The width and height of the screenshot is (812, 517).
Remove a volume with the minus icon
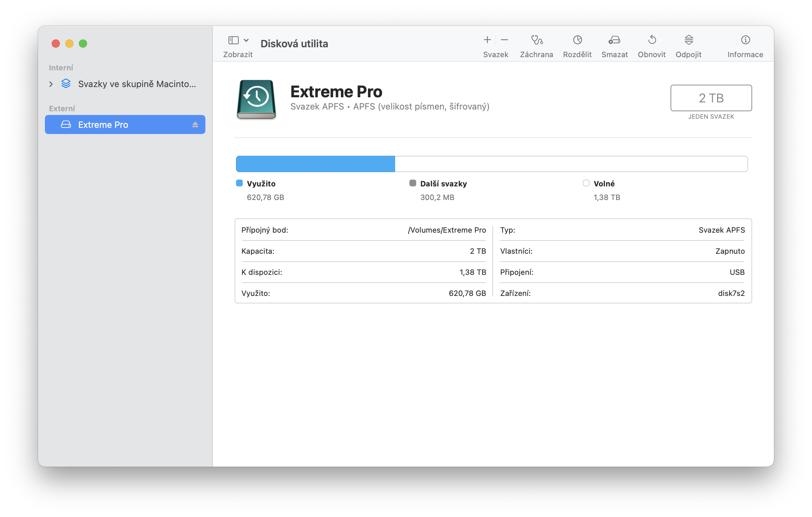(505, 40)
